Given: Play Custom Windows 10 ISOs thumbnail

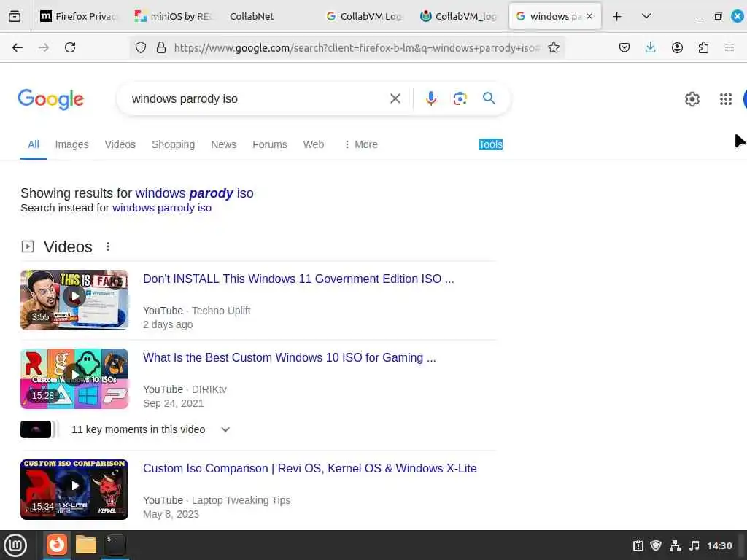Looking at the screenshot, I should [74, 378].
